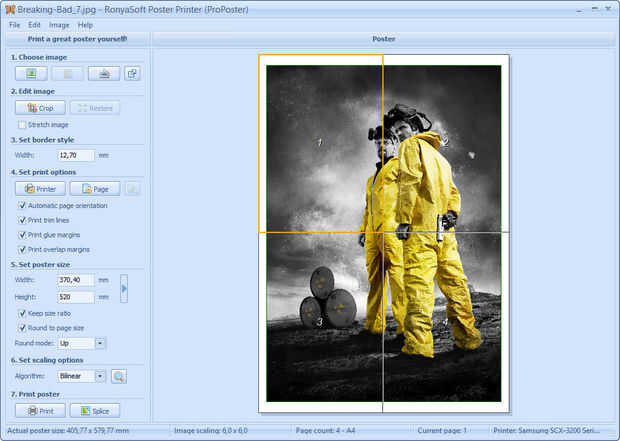Click 'Print a great poster yourself!' header
The image size is (620, 441).
(x=78, y=39)
